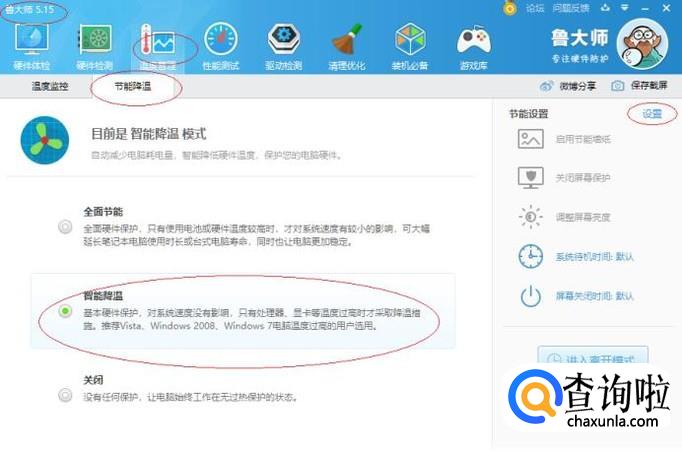Screen dimensions: 682x452
Task: Click the 进入离开模式 button
Action: pyautogui.click(x=593, y=355)
